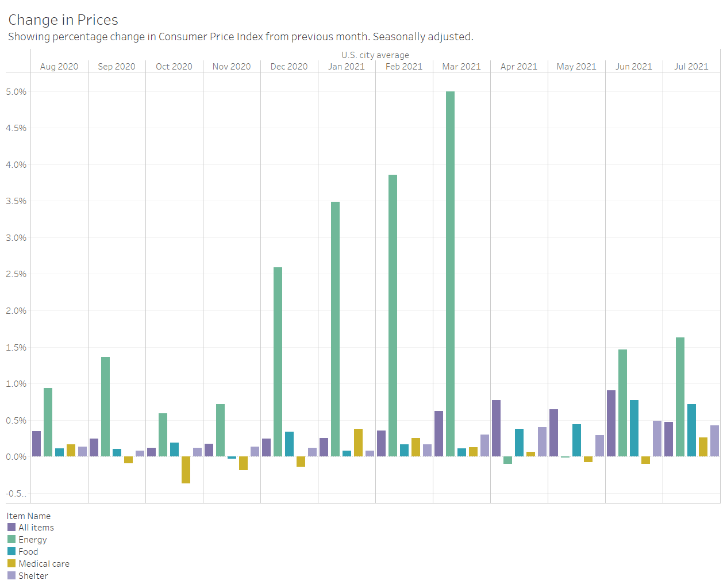Select the "Item Name" legend title
The image size is (727, 588).
pos(29,516)
